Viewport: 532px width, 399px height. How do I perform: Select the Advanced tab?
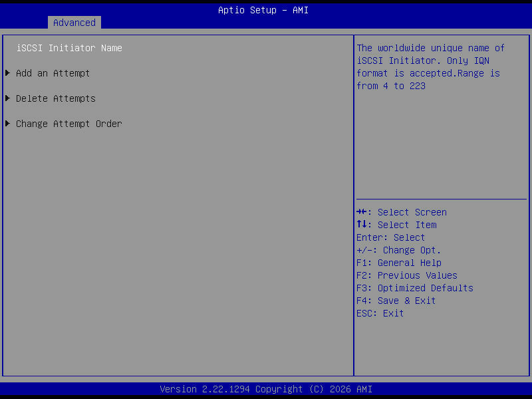coord(74,23)
